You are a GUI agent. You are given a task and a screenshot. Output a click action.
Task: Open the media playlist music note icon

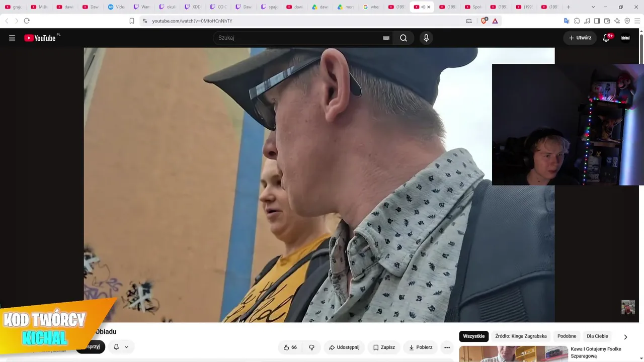587,21
